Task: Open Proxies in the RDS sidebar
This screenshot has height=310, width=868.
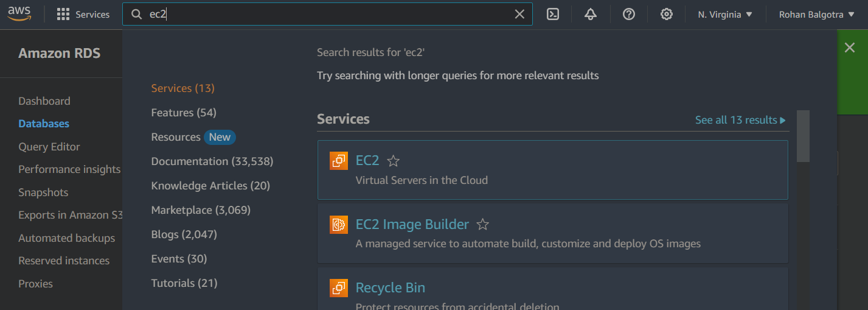Action: point(35,284)
